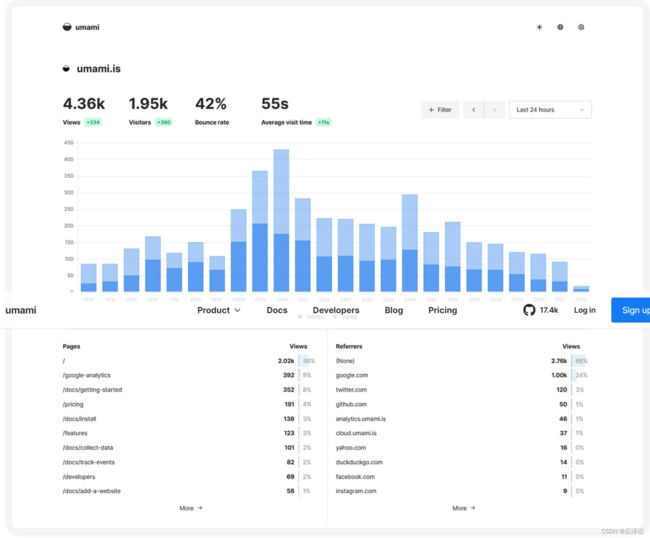Click the Filter button
Screen dimensions: 650x538
point(440,110)
